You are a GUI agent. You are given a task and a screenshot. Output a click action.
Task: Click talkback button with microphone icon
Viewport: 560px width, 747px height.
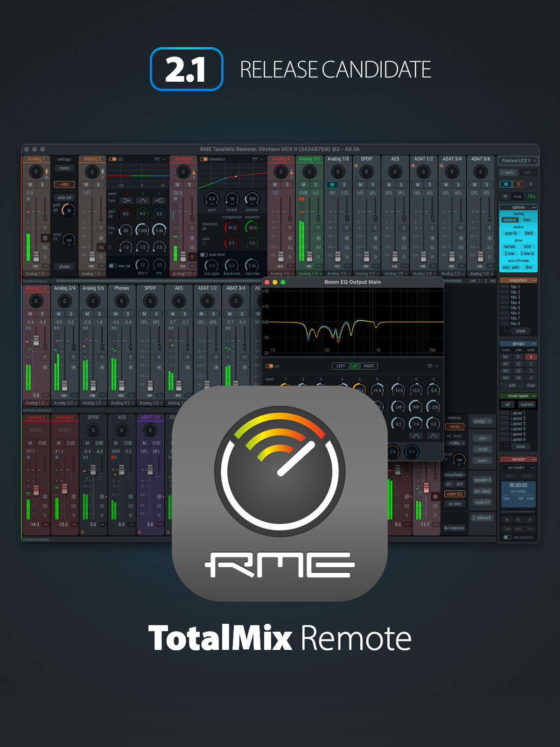pos(482,518)
